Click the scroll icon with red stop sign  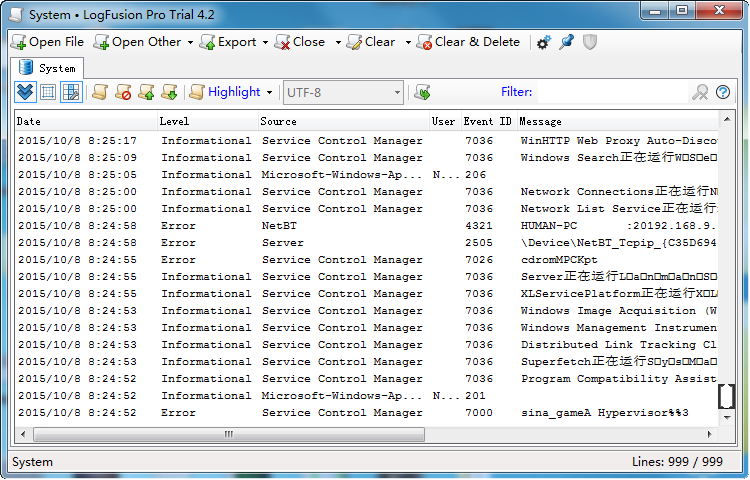[123, 92]
